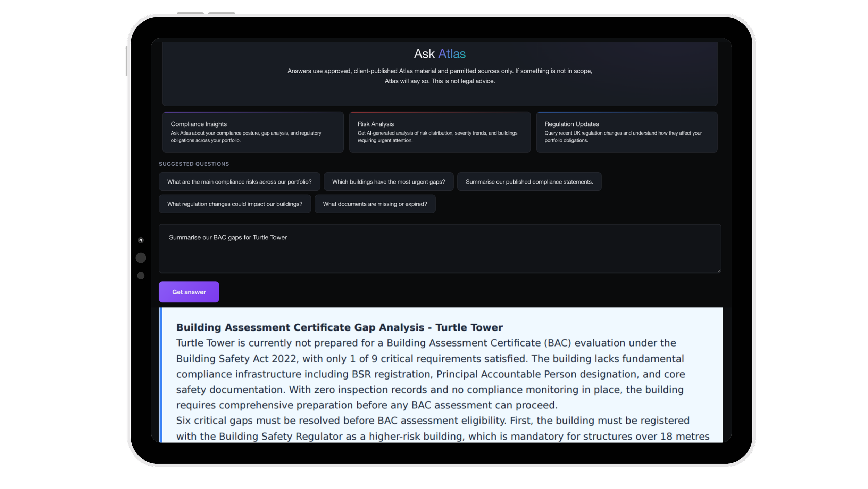Select 'main compliance risks across our portfolio' suggestion
The image size is (868, 489).
(239, 182)
